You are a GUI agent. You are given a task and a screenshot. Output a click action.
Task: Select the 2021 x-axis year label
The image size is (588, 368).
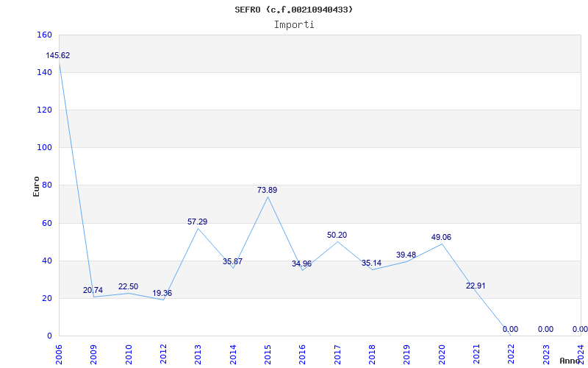point(476,354)
